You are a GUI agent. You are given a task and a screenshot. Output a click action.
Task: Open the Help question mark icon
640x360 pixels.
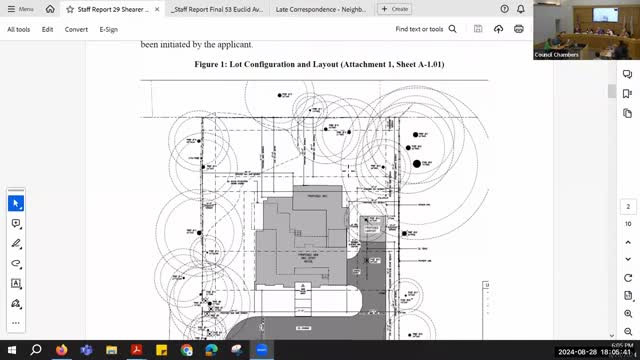click(x=504, y=9)
